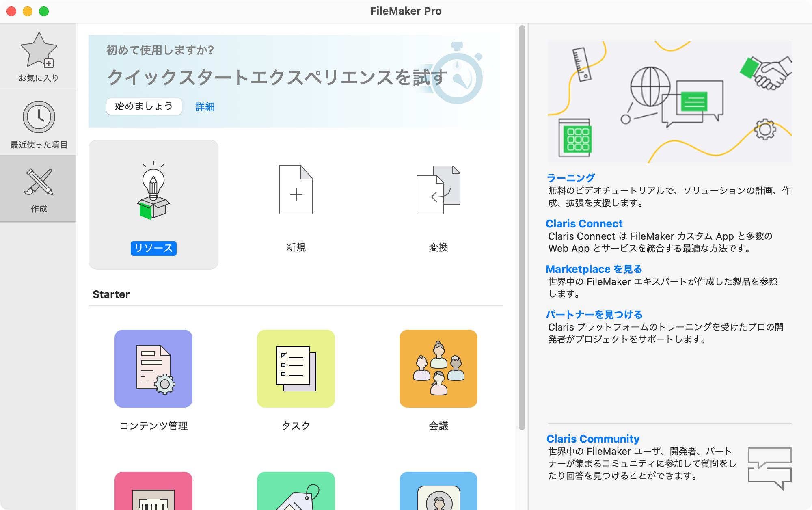Image resolution: width=812 pixels, height=510 pixels.
Task: Click the 初めて使用しますか? text
Action: click(x=160, y=50)
